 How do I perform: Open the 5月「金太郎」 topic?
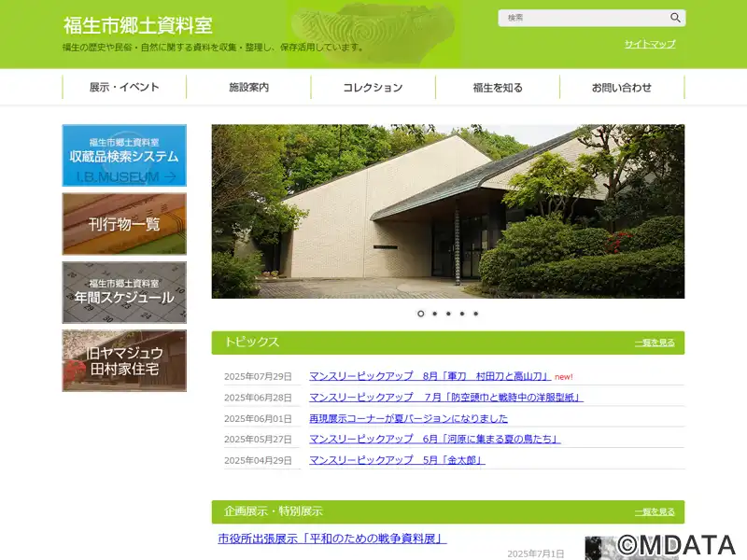pos(397,460)
